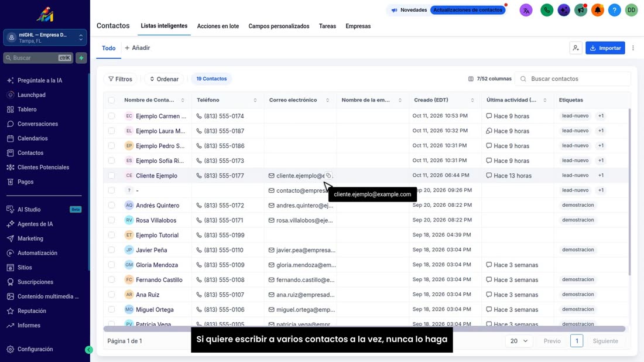Open Configuración settings in sidebar
The image size is (644, 362).
[35, 349]
